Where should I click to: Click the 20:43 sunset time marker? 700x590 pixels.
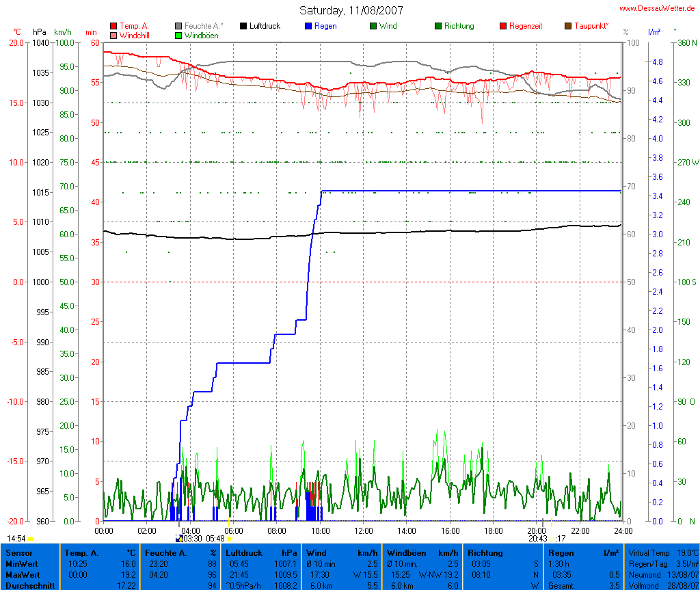[537, 539]
